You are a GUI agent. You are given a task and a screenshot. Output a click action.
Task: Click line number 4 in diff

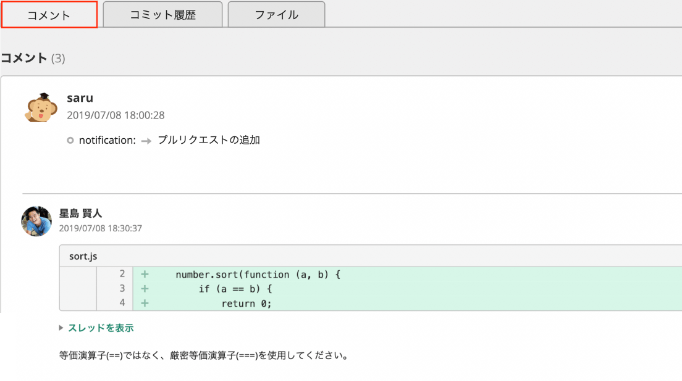pyautogui.click(x=122, y=303)
